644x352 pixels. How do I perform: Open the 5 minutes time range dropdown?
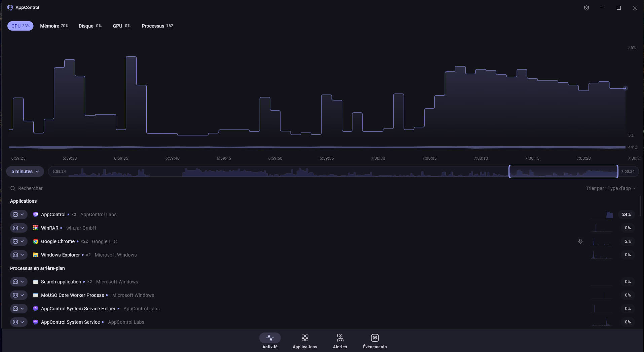tap(25, 171)
